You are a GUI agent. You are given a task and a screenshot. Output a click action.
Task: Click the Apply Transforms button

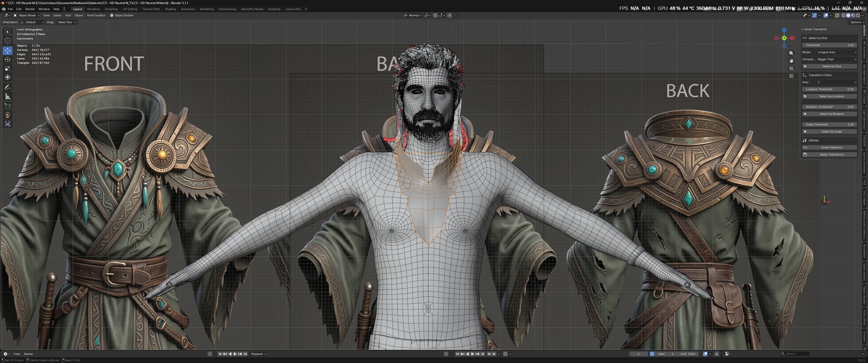(830, 154)
